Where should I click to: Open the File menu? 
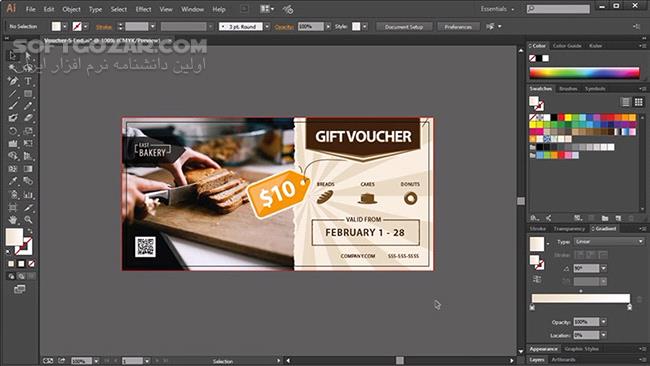[x=31, y=9]
